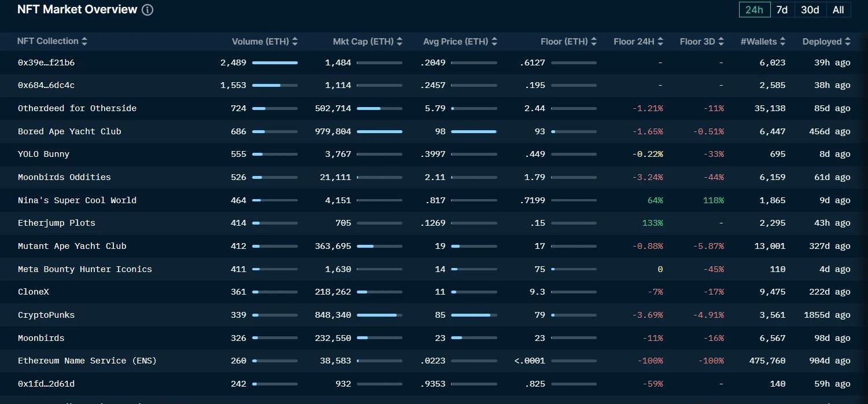
Task: Click Ethereum Name Service (ENS) collection
Action: click(x=87, y=361)
